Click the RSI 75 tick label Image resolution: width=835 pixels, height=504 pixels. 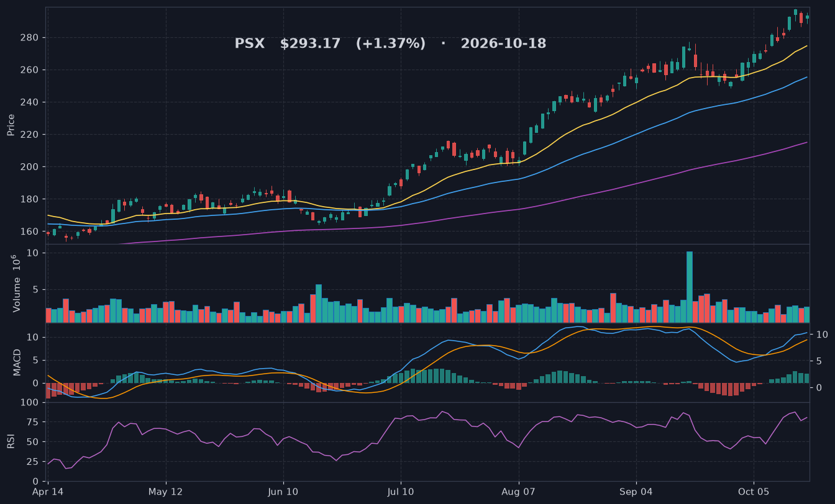point(32,422)
